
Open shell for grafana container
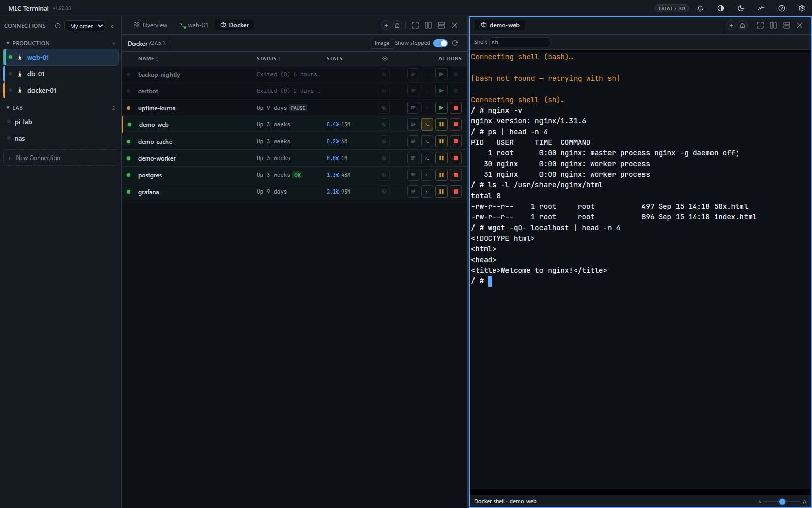pyautogui.click(x=427, y=192)
